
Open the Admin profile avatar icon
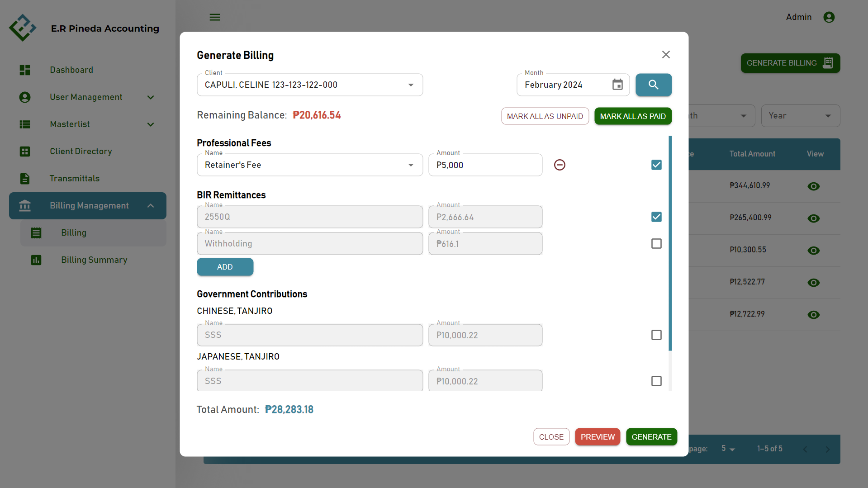pyautogui.click(x=829, y=17)
